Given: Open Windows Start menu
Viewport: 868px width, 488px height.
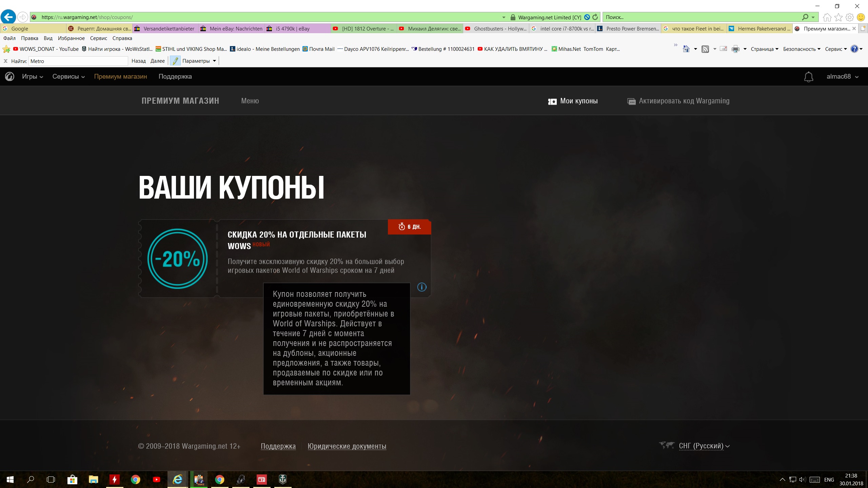Looking at the screenshot, I should [10, 480].
